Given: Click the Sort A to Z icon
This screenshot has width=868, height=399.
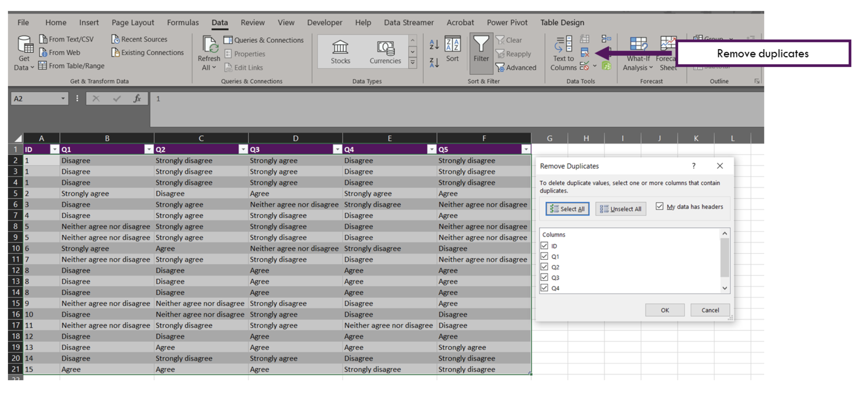Looking at the screenshot, I should point(434,44).
